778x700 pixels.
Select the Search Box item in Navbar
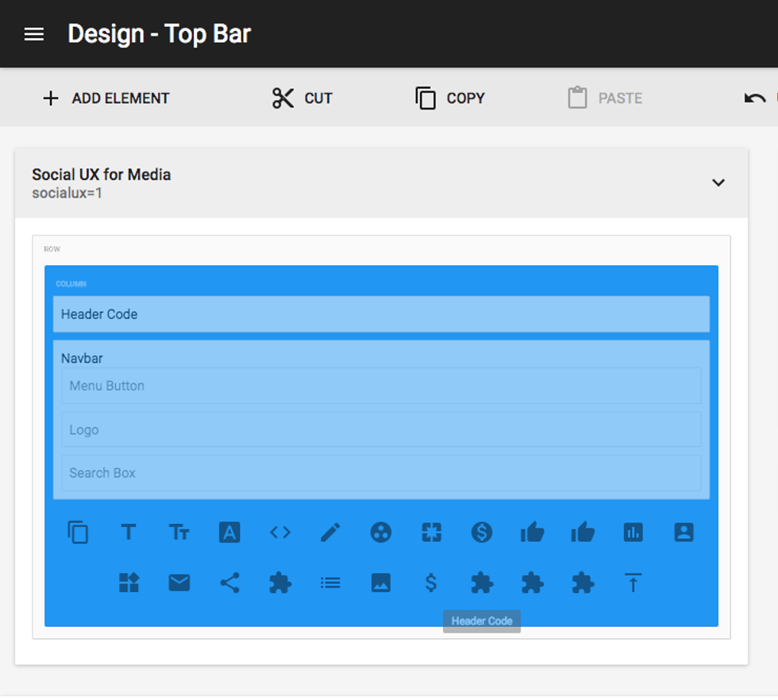click(381, 473)
